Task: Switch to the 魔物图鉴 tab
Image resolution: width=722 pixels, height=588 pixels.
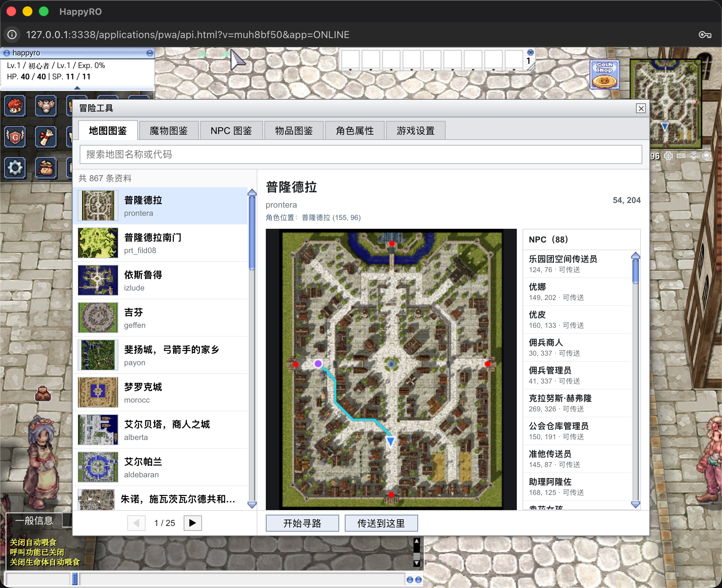Action: point(169,131)
